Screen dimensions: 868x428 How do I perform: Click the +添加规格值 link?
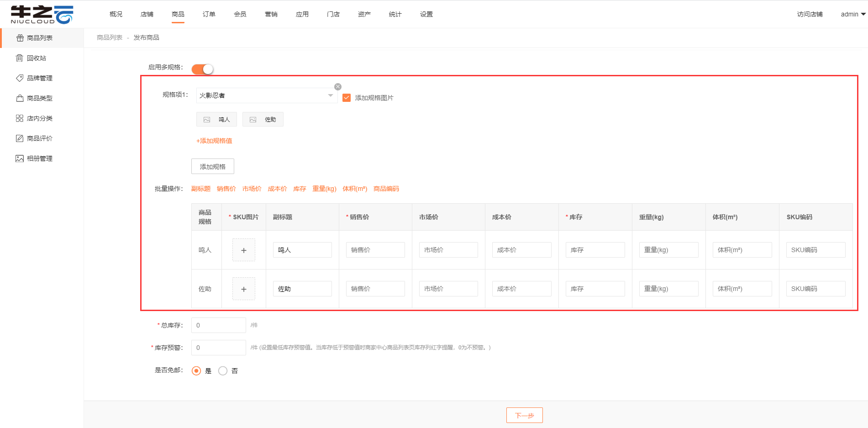click(x=214, y=141)
